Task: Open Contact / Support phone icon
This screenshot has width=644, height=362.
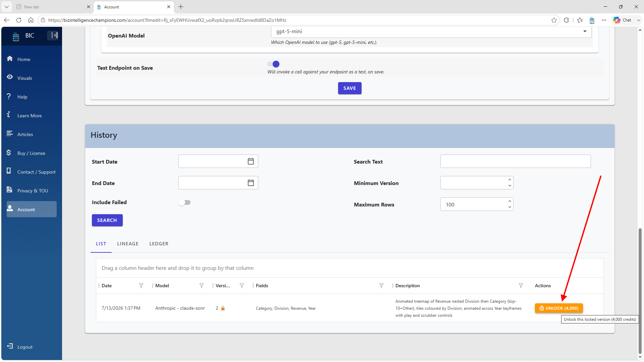Action: click(x=9, y=171)
